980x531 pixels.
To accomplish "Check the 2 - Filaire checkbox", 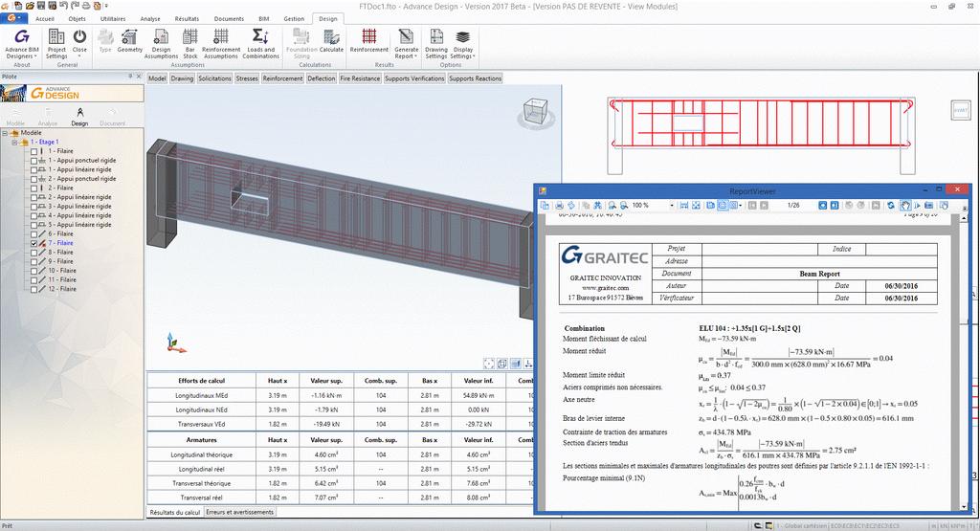I will coord(33,188).
